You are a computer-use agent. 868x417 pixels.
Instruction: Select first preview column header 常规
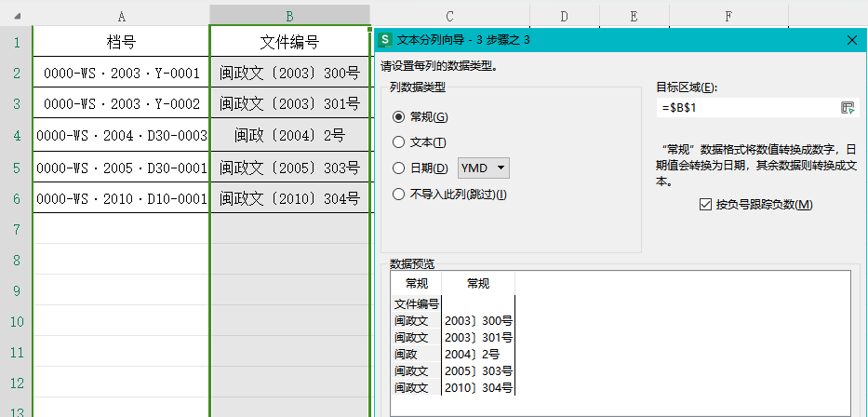coord(416,284)
